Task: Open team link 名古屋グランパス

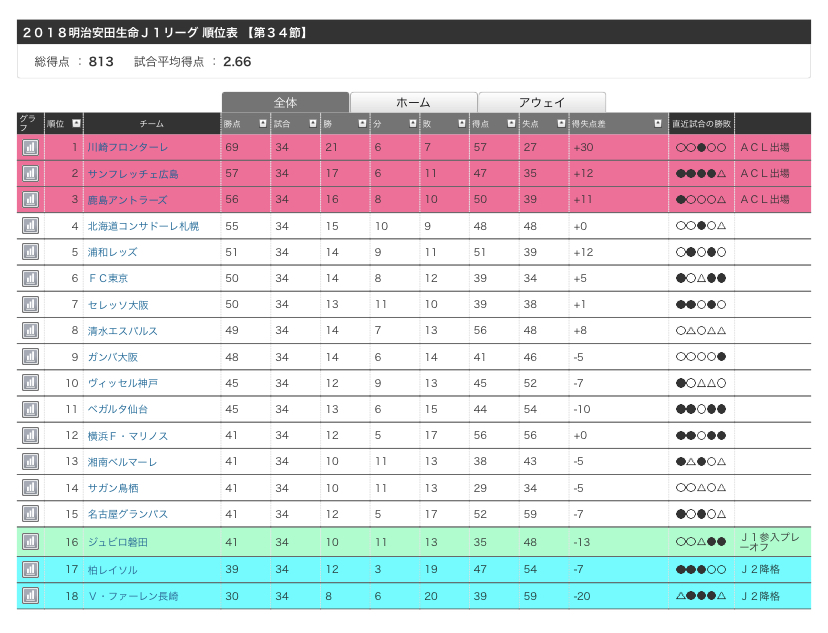Action: (128, 514)
